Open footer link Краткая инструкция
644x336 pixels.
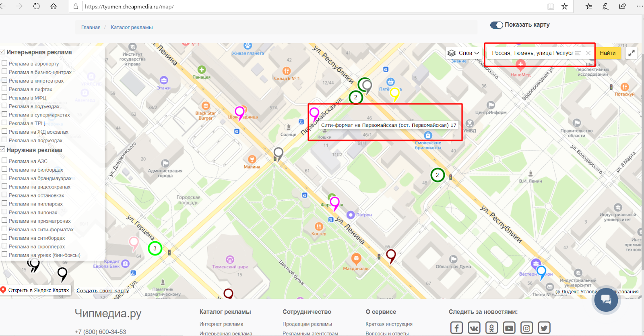click(389, 324)
